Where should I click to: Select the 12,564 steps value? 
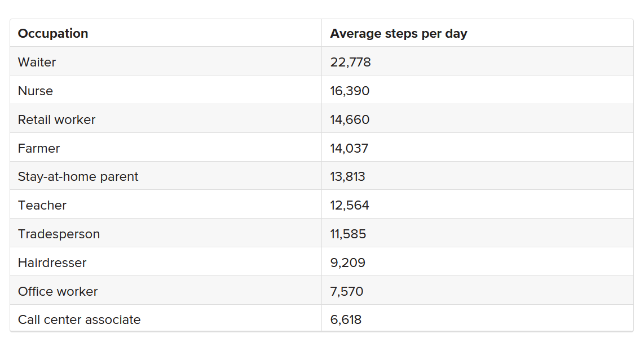click(350, 205)
